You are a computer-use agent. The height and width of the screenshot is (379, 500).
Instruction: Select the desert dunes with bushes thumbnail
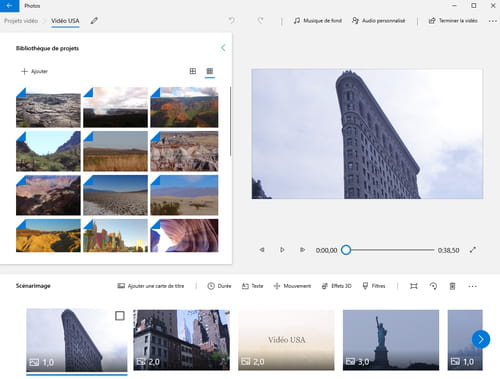point(184,195)
